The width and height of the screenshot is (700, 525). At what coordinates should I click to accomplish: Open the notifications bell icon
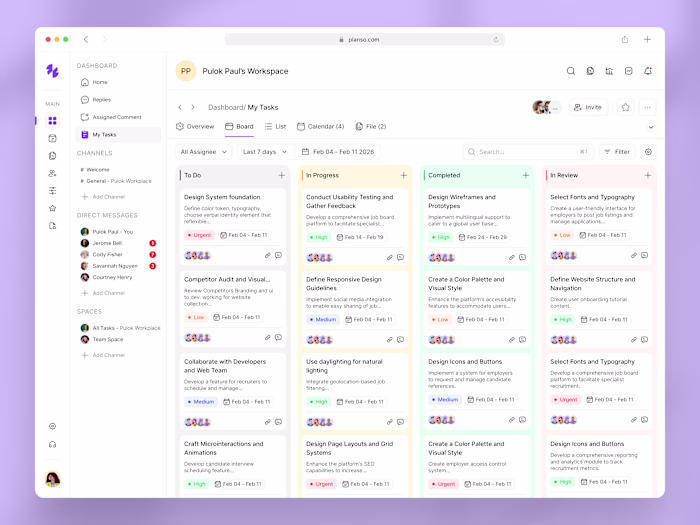point(648,71)
